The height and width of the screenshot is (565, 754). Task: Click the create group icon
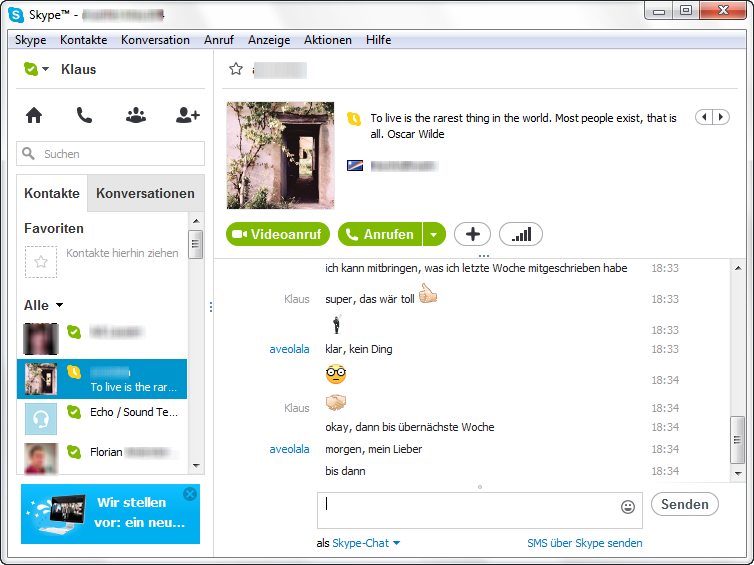point(136,115)
